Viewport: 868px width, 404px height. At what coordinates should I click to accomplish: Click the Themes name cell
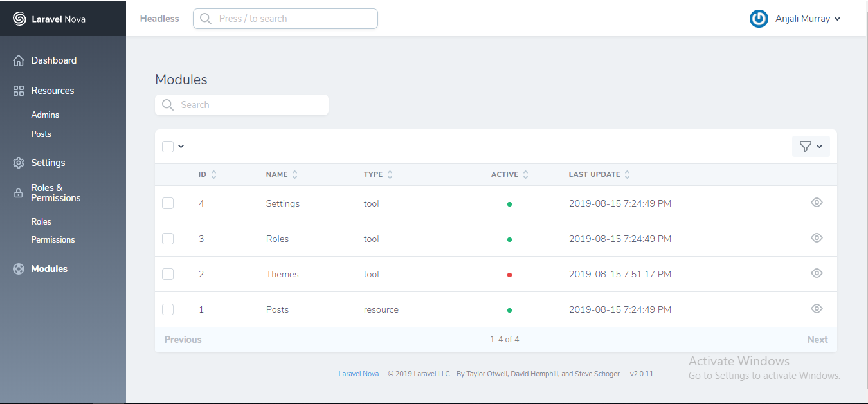click(282, 274)
